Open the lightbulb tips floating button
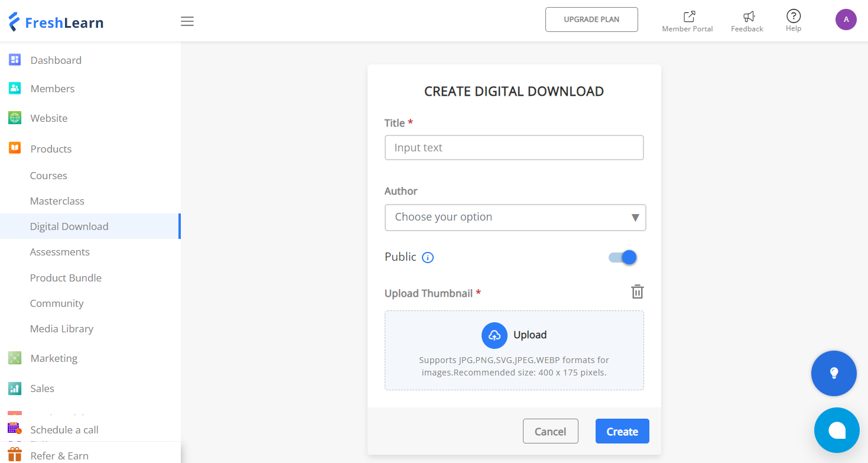Screen dimensions: 868x463 point(834,373)
